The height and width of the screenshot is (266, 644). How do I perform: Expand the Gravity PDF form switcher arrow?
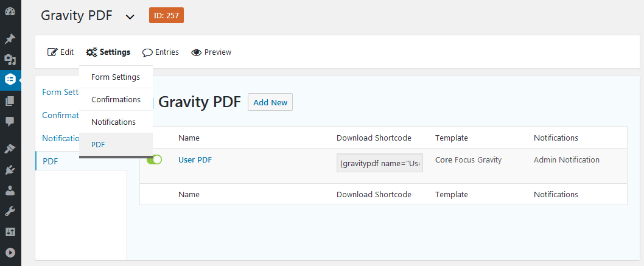tap(130, 17)
